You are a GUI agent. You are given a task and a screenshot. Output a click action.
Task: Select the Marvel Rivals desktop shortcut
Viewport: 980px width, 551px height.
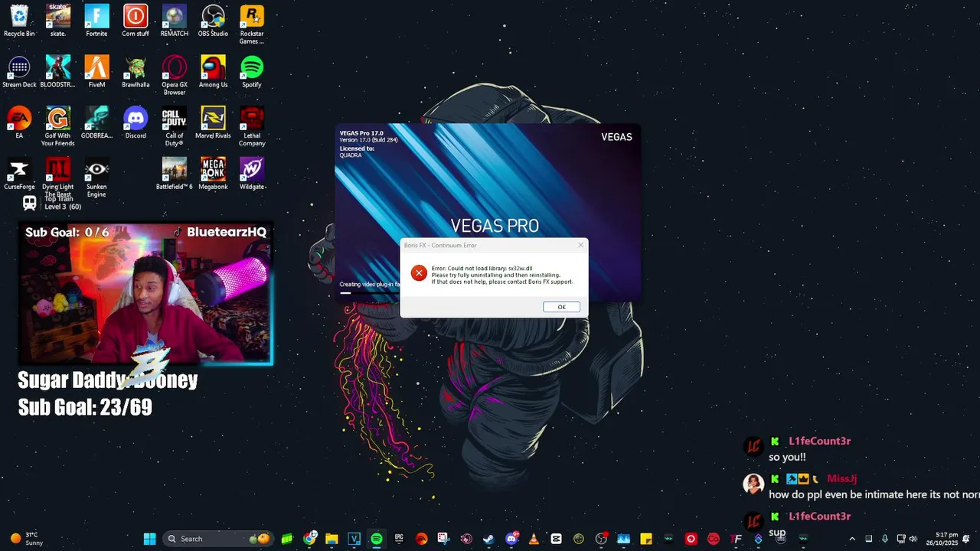click(x=213, y=122)
